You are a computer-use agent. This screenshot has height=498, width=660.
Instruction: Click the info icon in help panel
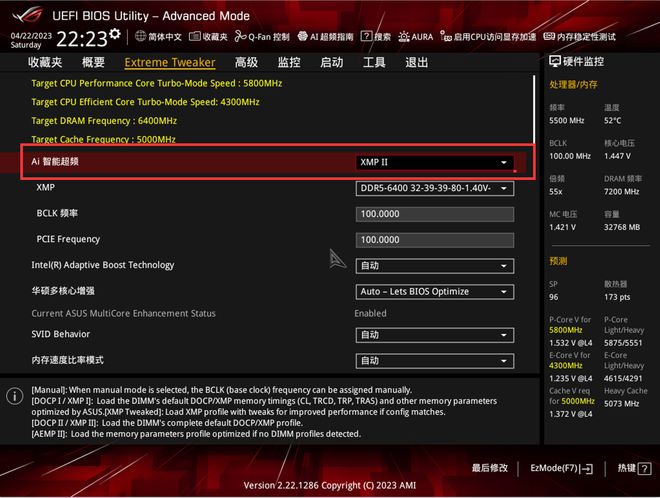pyautogui.click(x=15, y=396)
